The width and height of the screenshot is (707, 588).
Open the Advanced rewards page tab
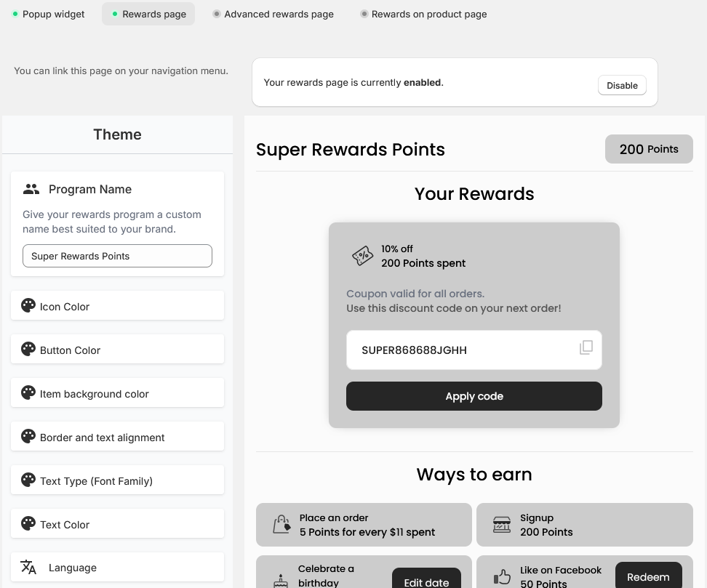point(273,14)
